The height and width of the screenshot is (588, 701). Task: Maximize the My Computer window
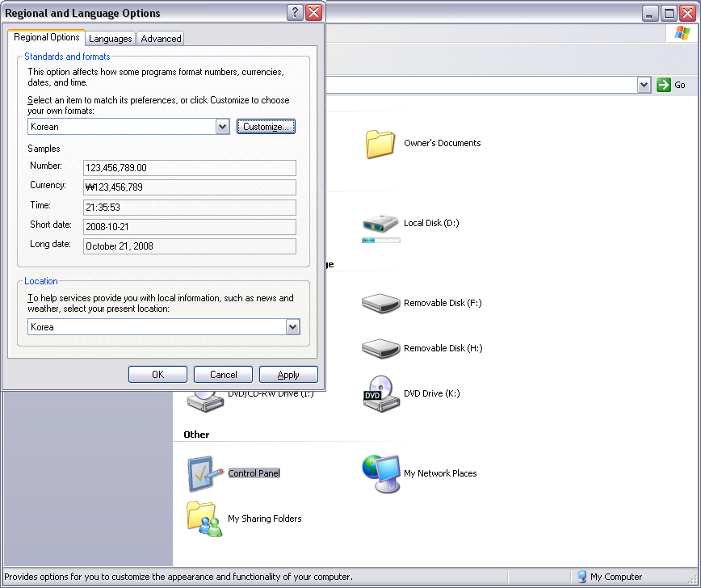click(x=669, y=14)
